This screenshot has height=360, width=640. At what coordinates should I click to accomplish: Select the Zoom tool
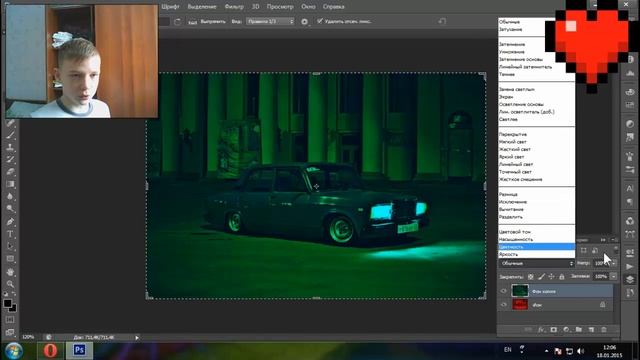click(x=10, y=284)
